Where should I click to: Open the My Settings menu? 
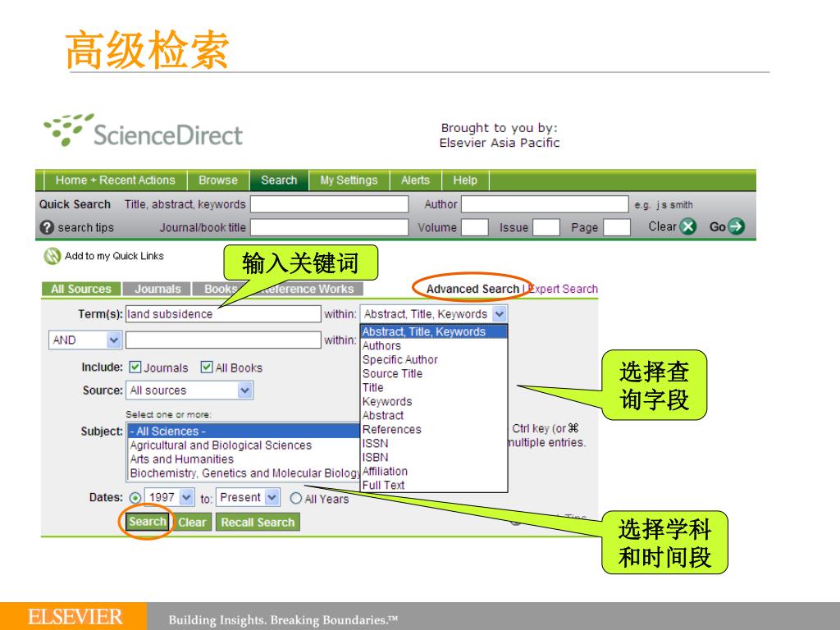349,180
